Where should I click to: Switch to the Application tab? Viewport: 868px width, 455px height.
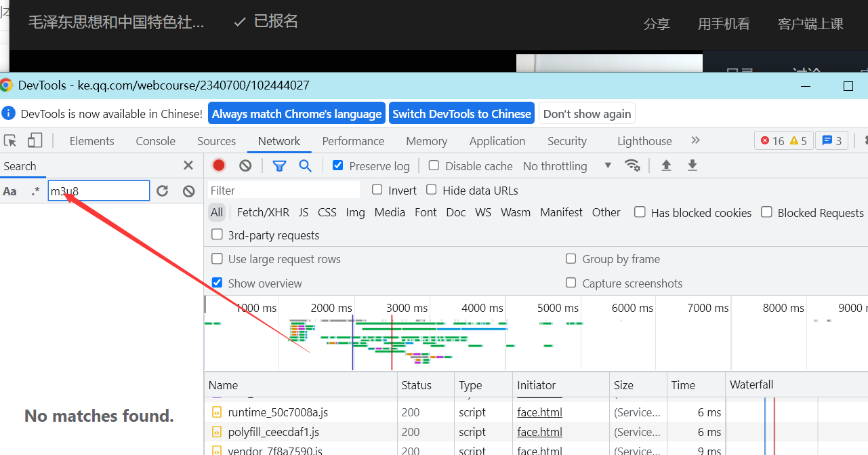[497, 141]
